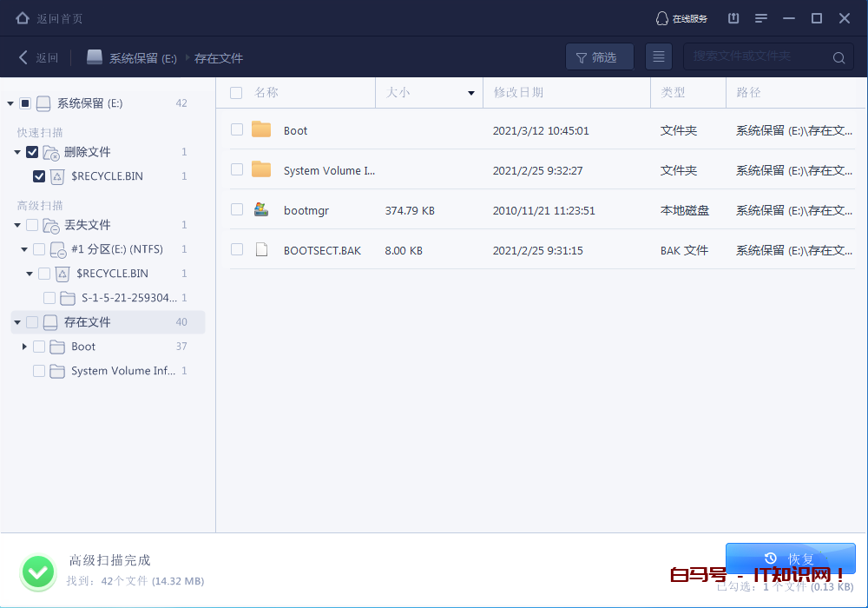Collapse the 存在文件 tree node
The height and width of the screenshot is (608, 868).
coord(16,322)
